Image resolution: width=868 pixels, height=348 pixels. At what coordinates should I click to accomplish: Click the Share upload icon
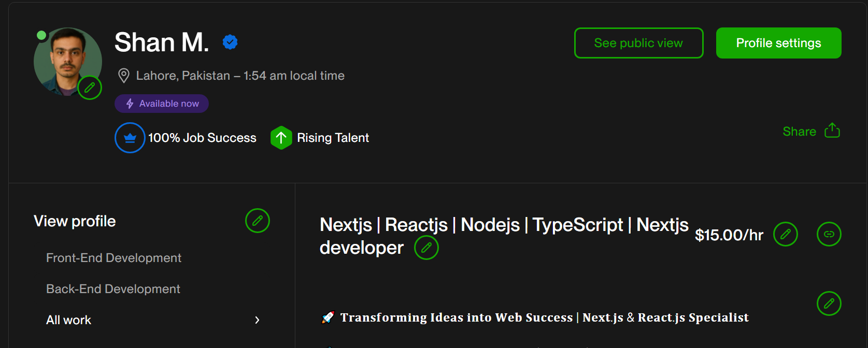pos(832,130)
